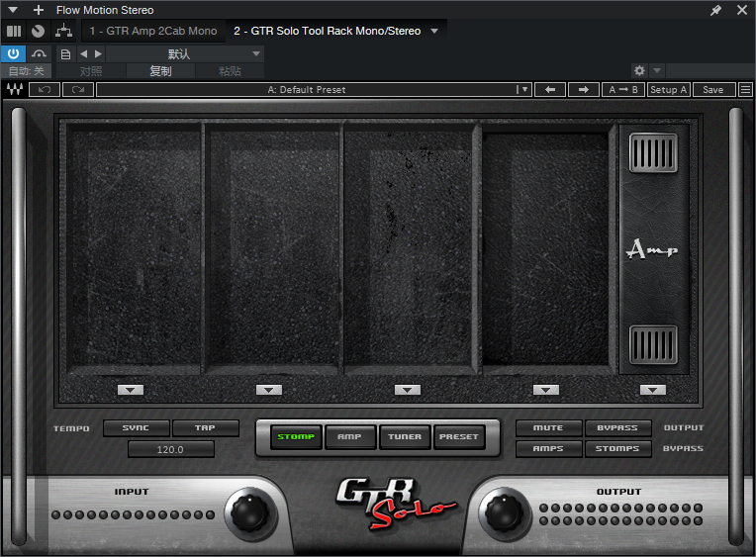
Task: Click the Save preset button
Action: [x=713, y=90]
